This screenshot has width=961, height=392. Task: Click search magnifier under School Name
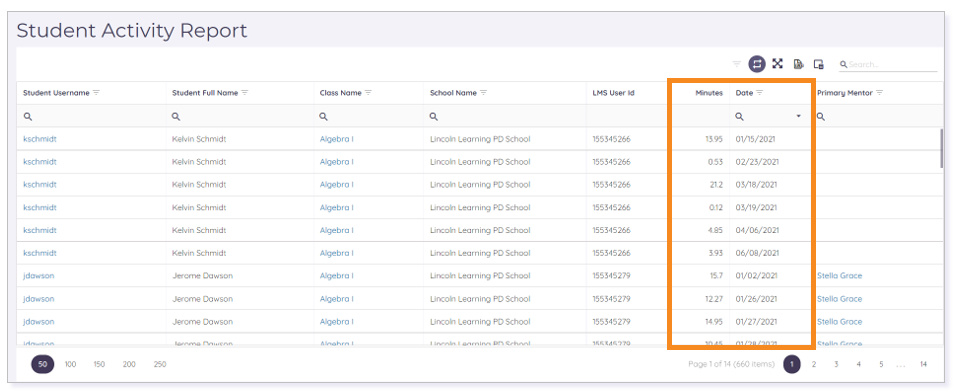[x=434, y=116]
